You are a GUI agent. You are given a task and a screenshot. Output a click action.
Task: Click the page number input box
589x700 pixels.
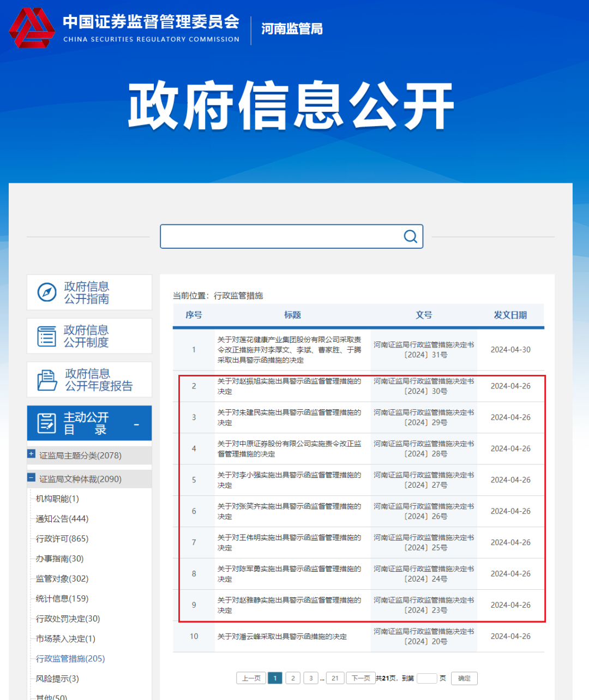point(426,678)
